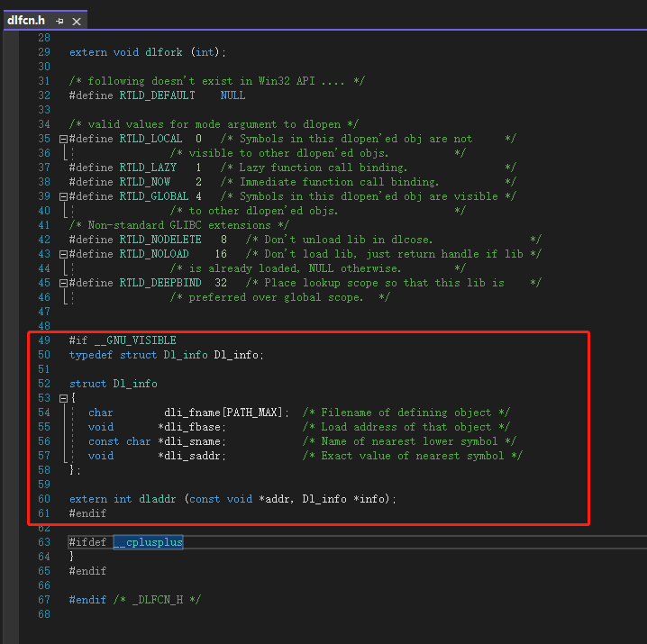Click the RTLD_LAZY macro name
The width and height of the screenshot is (647, 644).
pyautogui.click(x=148, y=168)
